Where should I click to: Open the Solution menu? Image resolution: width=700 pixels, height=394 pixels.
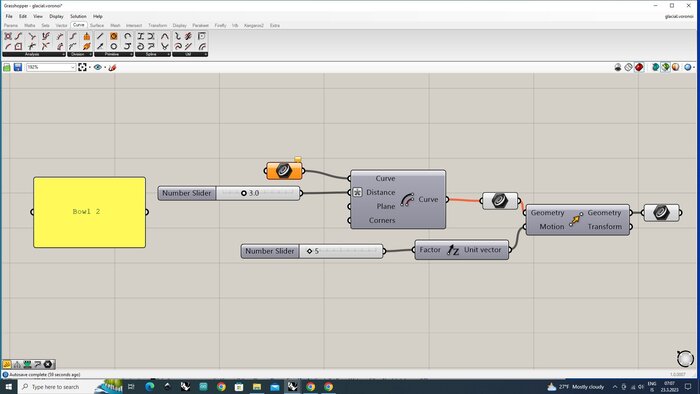coord(78,16)
